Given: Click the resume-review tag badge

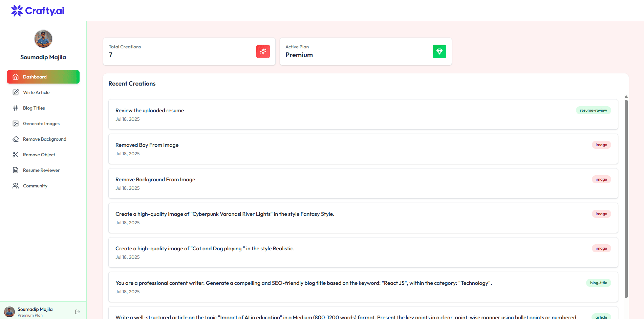Looking at the screenshot, I should click(x=593, y=110).
